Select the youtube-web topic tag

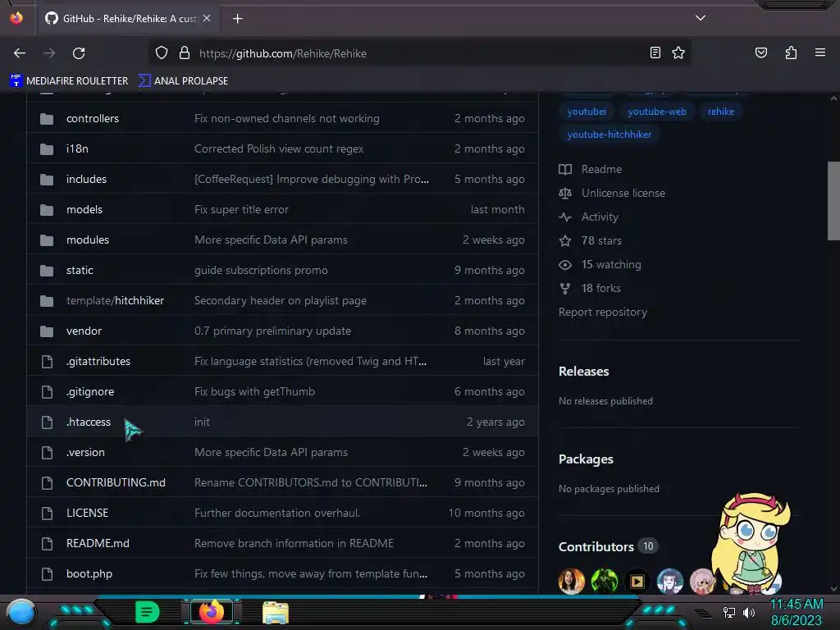pos(657,112)
